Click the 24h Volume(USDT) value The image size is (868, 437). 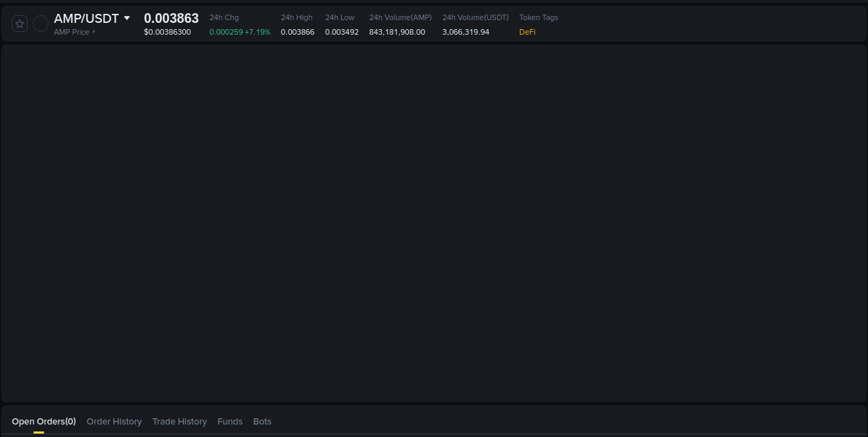tap(466, 32)
